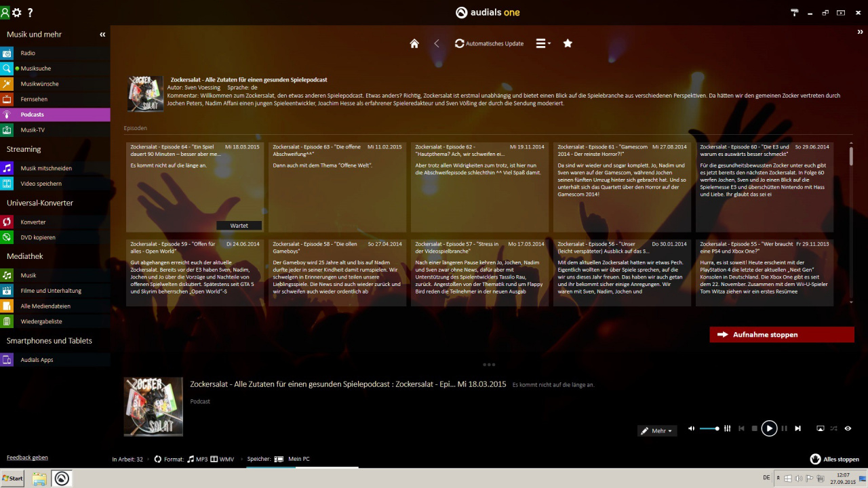This screenshot has height=488, width=868.
Task: Click the cast to device icon
Action: (820, 428)
